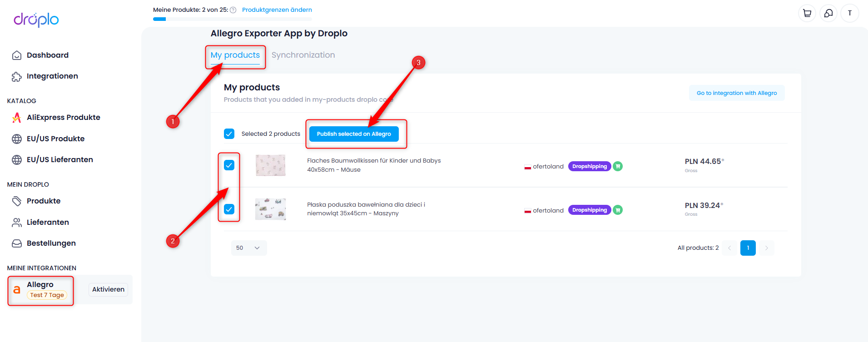The image size is (868, 342).
Task: Click the people icon beside Lieferanten
Action: [x=17, y=223]
